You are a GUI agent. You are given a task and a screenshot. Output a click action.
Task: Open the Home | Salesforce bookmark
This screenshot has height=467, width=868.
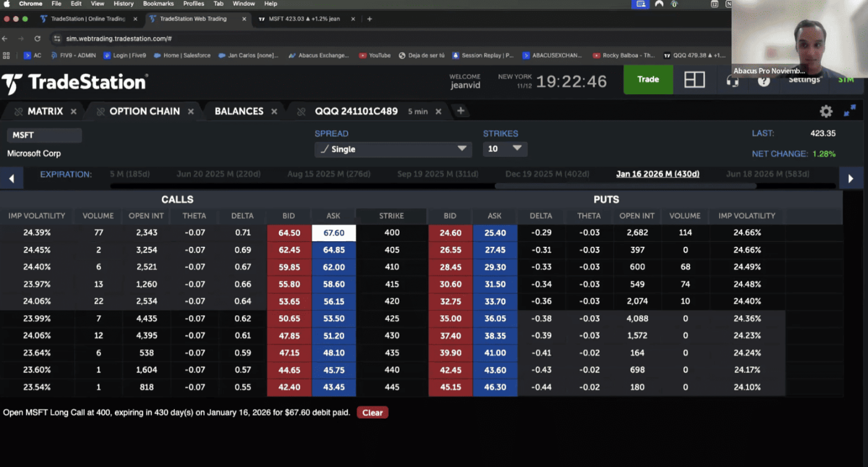(x=182, y=55)
